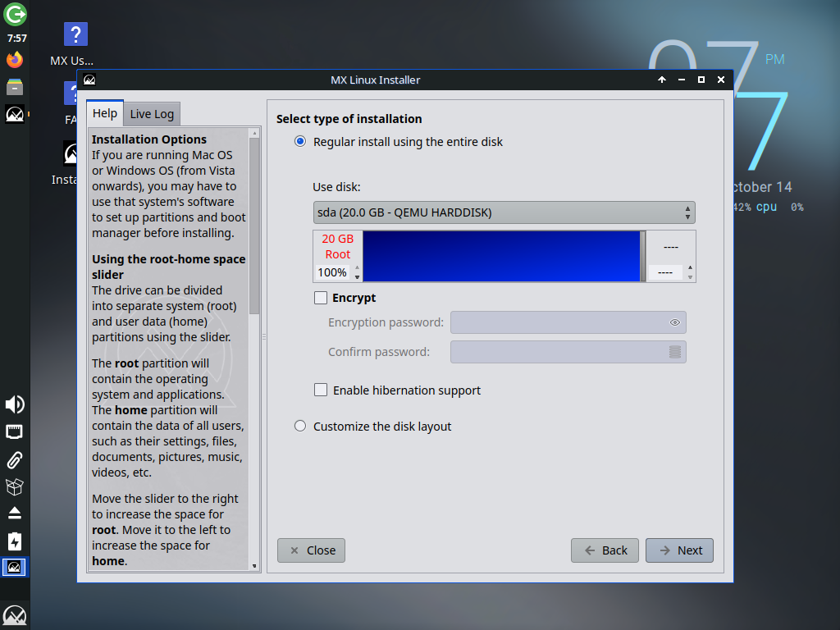Enable the Encrypt checkbox
840x630 pixels.
tap(321, 298)
